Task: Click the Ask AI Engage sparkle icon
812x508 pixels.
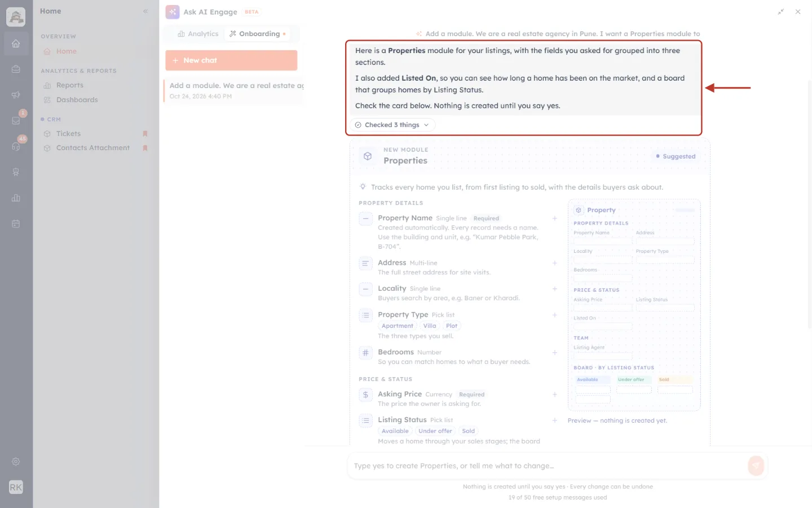Action: [173, 12]
